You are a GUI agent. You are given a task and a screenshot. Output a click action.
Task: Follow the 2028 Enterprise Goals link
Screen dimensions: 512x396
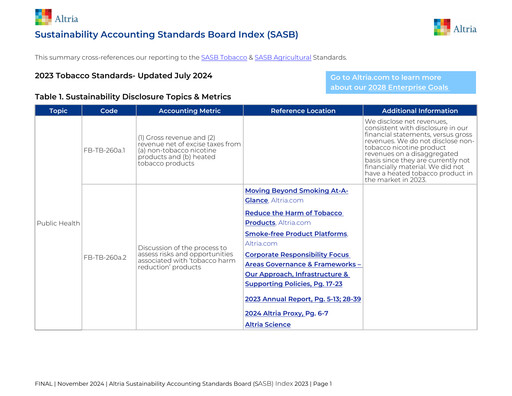coord(408,87)
